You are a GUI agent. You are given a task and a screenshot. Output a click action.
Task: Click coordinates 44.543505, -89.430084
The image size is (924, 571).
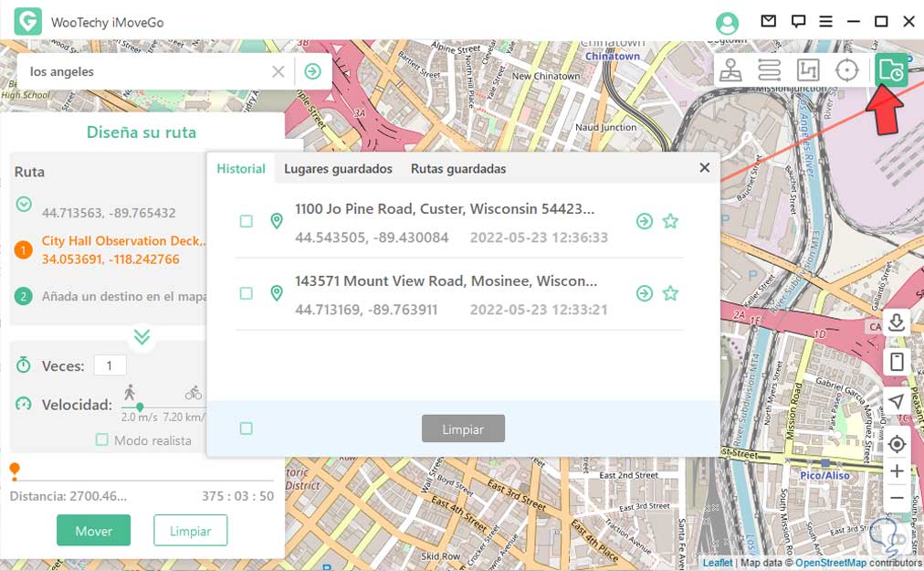coord(372,238)
